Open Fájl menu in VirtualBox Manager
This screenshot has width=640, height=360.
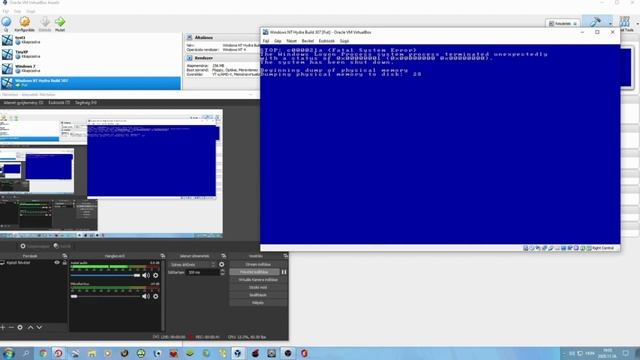(6, 11)
